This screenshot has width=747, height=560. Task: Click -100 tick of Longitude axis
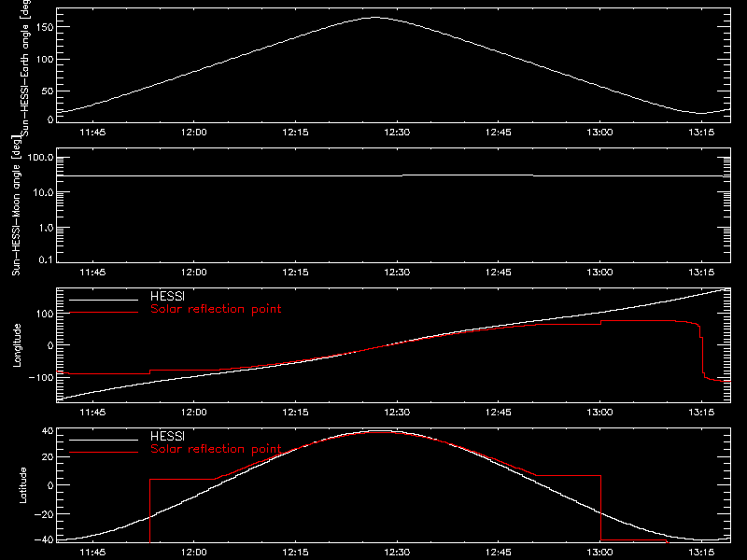pyautogui.click(x=41, y=377)
